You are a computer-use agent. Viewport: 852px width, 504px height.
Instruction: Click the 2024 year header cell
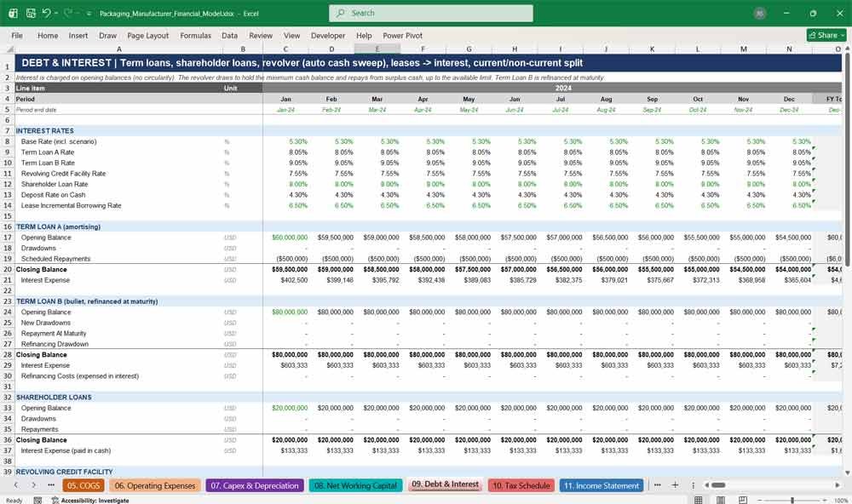pos(563,88)
